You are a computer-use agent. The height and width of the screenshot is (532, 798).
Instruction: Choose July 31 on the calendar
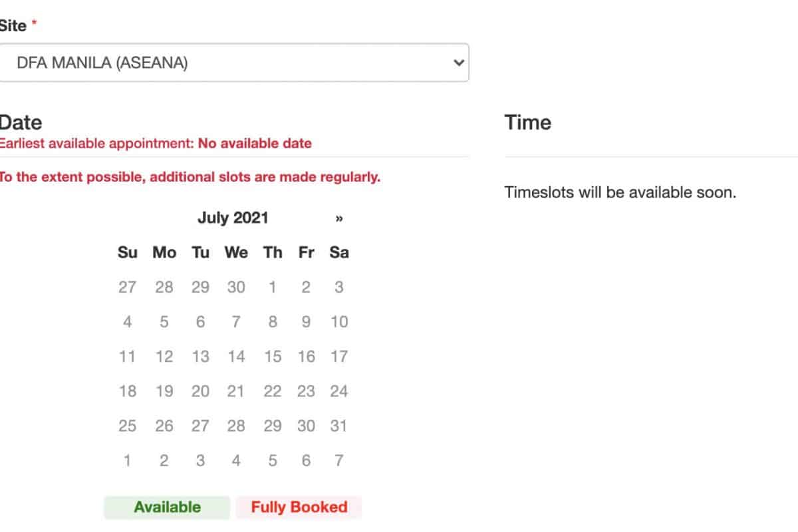339,426
